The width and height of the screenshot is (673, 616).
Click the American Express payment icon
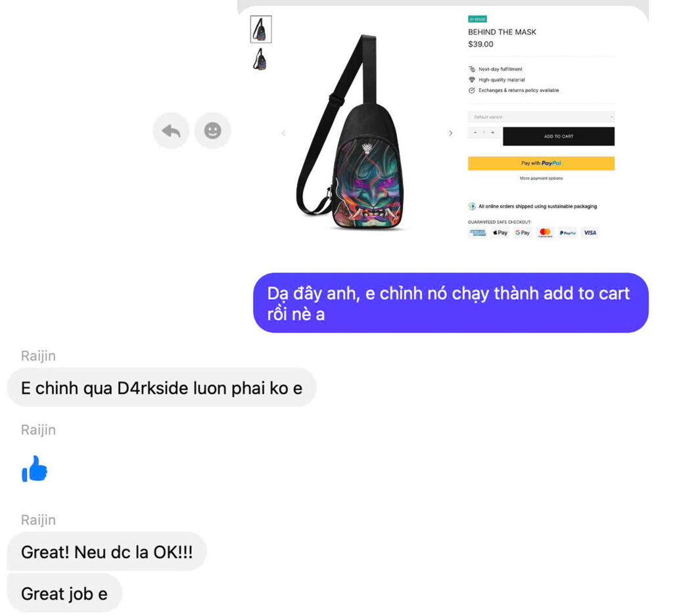point(477,232)
